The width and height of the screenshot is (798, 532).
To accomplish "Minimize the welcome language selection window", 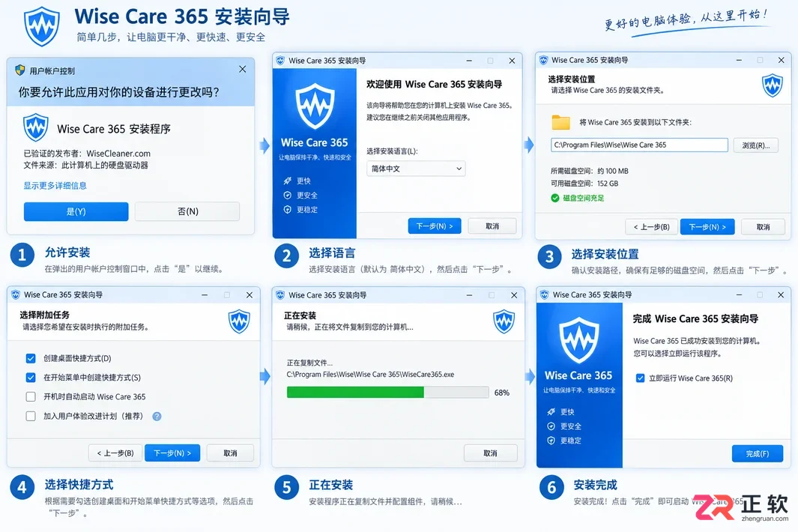I will click(469, 61).
